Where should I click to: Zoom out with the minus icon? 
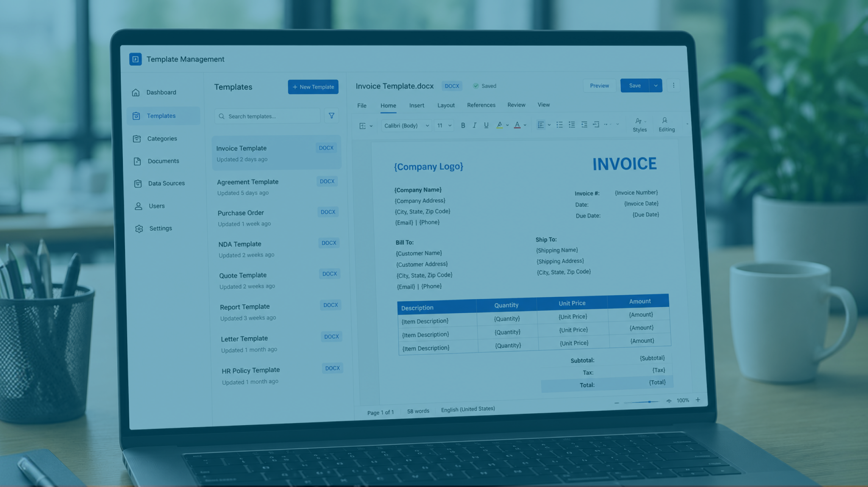tap(617, 402)
